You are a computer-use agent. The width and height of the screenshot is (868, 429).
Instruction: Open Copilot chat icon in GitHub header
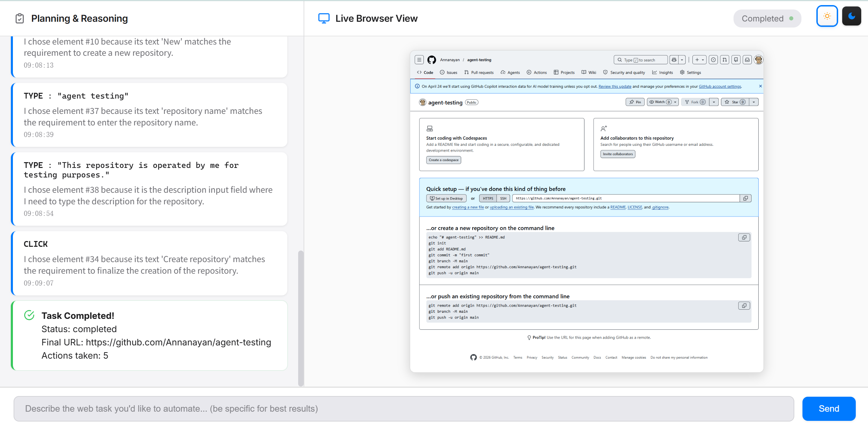click(674, 60)
